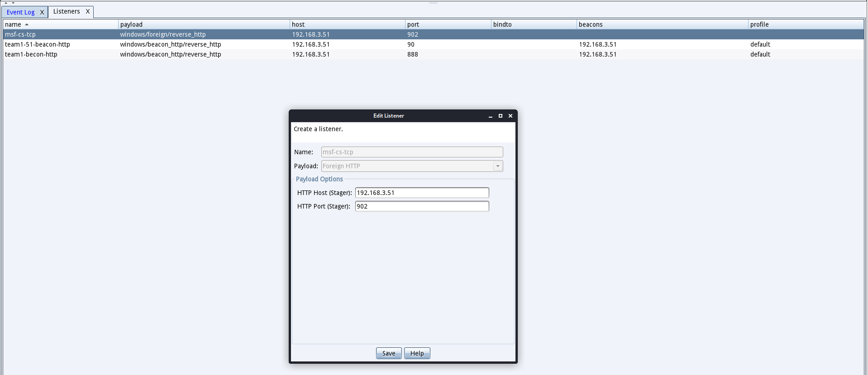Click the HTTP Host (Stager) field
The width and height of the screenshot is (868, 375).
(422, 193)
